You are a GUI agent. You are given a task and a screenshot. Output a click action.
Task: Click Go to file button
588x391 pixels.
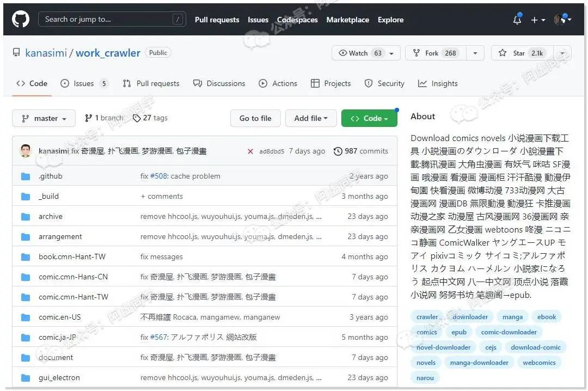pos(255,118)
